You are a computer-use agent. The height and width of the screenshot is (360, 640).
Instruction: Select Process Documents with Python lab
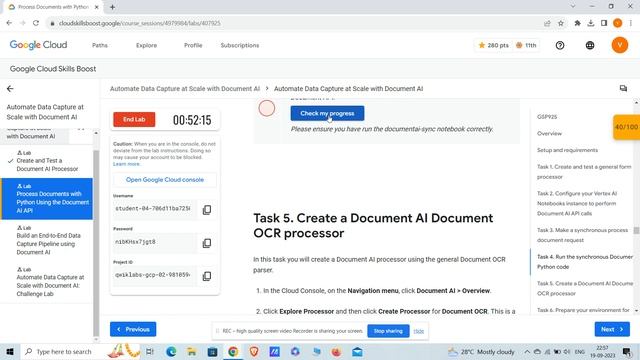[x=47, y=198]
